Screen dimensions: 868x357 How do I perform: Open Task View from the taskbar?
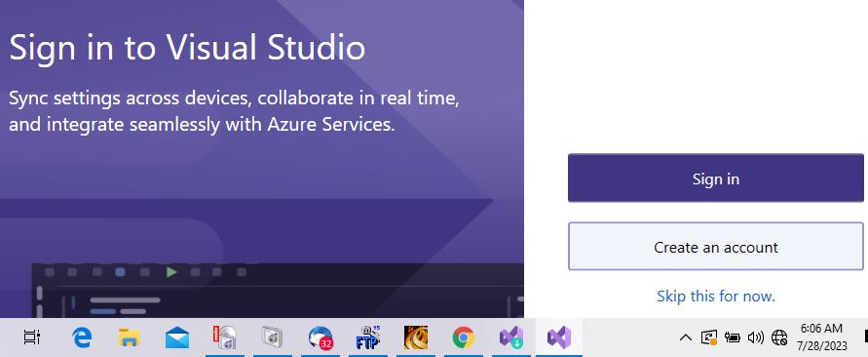click(x=32, y=337)
